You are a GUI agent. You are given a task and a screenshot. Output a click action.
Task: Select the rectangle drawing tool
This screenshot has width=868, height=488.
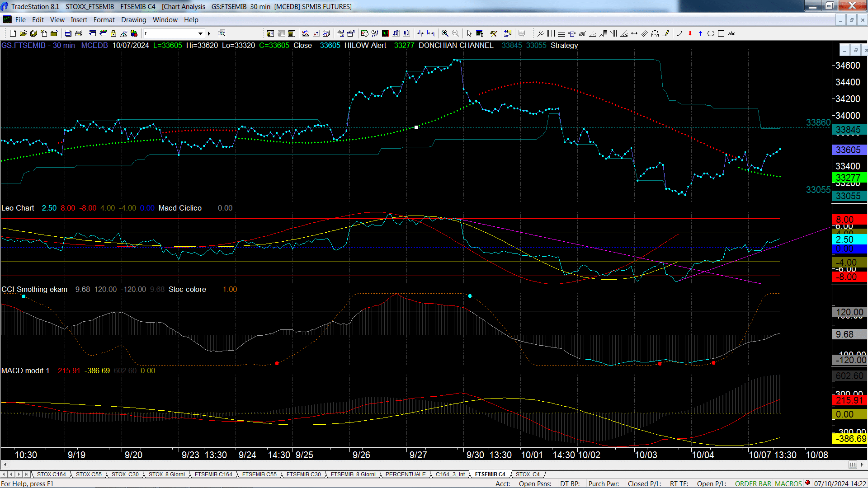point(721,33)
